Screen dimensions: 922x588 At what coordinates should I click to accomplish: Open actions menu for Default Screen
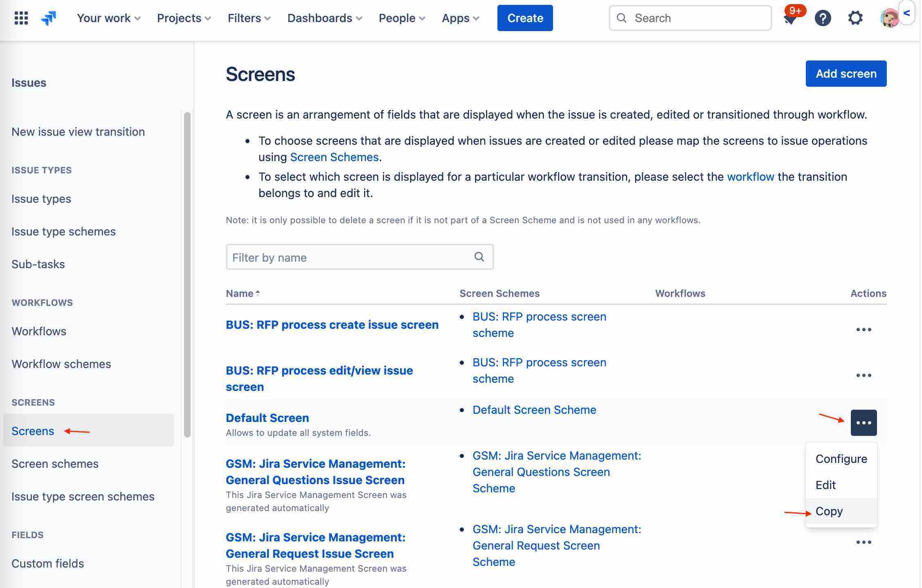pos(864,422)
